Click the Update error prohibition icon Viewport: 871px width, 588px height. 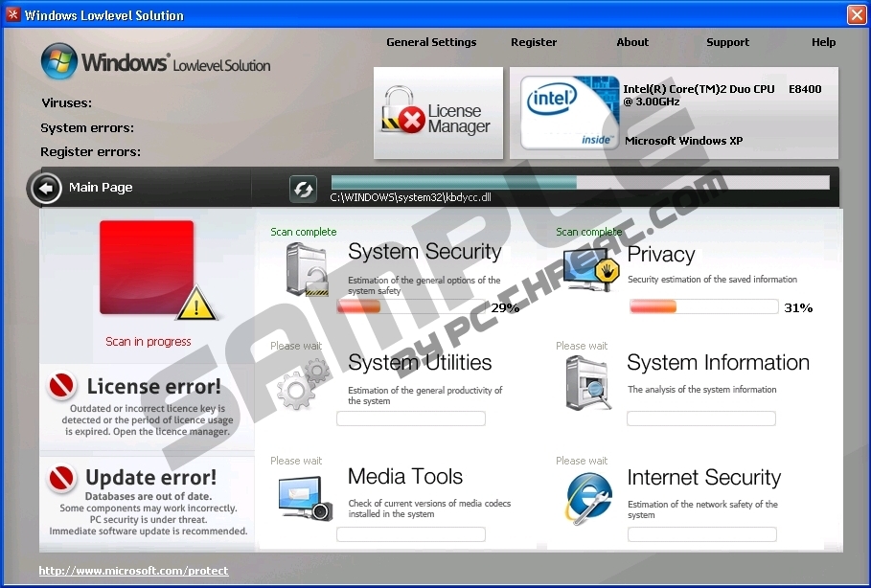tap(61, 478)
